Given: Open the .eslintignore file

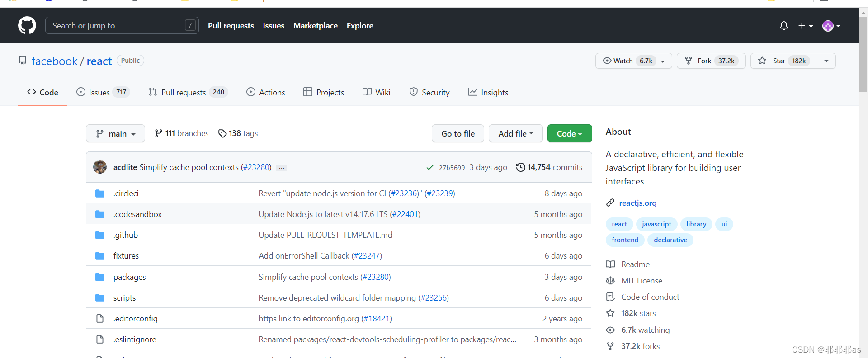Looking at the screenshot, I should (x=135, y=339).
